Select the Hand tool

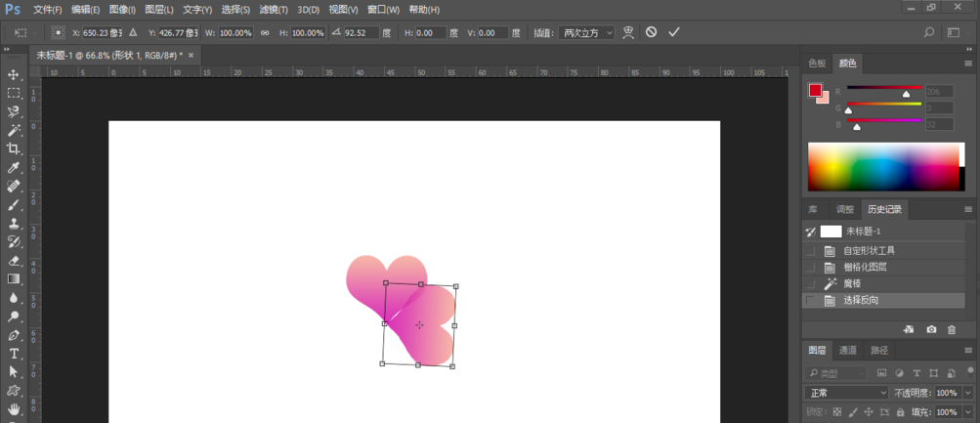point(14,408)
